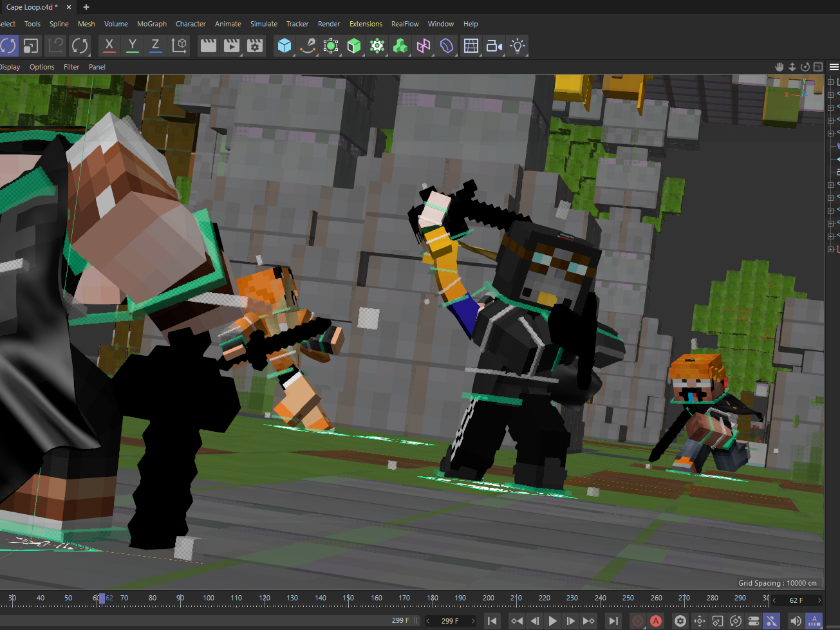Click the viewport pan hand icon
The width and height of the screenshot is (840, 630).
point(779,67)
